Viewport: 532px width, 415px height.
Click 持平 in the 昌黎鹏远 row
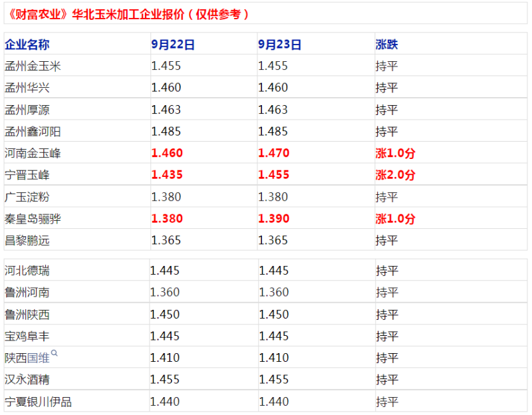[x=387, y=240]
